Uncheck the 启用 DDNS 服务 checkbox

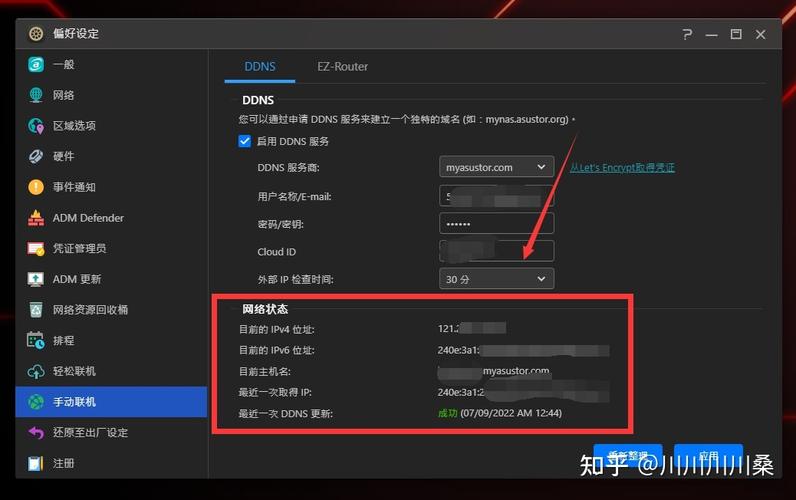(x=244, y=141)
